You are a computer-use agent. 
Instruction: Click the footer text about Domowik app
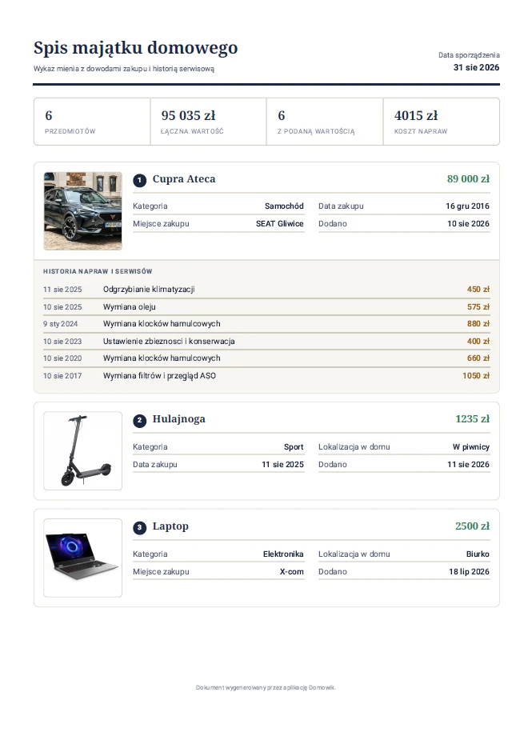[266, 687]
